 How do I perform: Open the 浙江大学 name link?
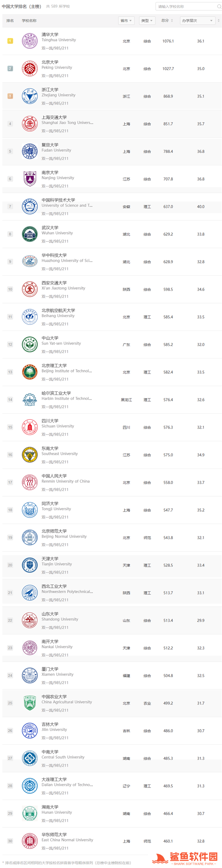tap(50, 90)
